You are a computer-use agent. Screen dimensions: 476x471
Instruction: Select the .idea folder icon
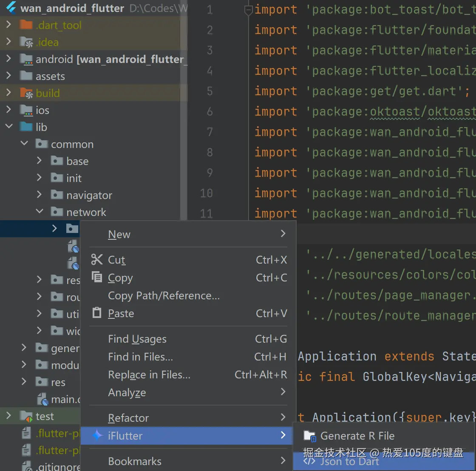pyautogui.click(x=26, y=42)
